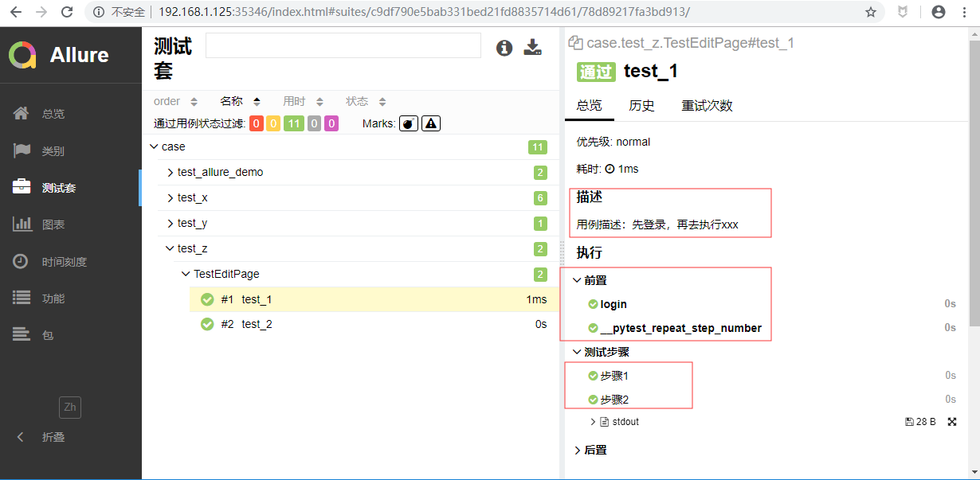Open the browser three-dot menu
This screenshot has height=480, width=980.
tap(966, 12)
